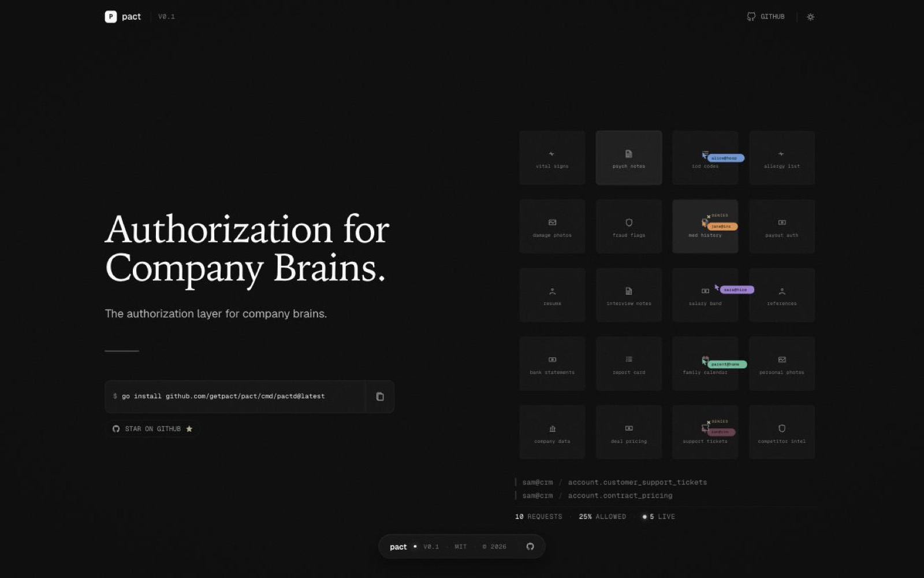
Task: Click the report card list icon
Action: (x=629, y=360)
